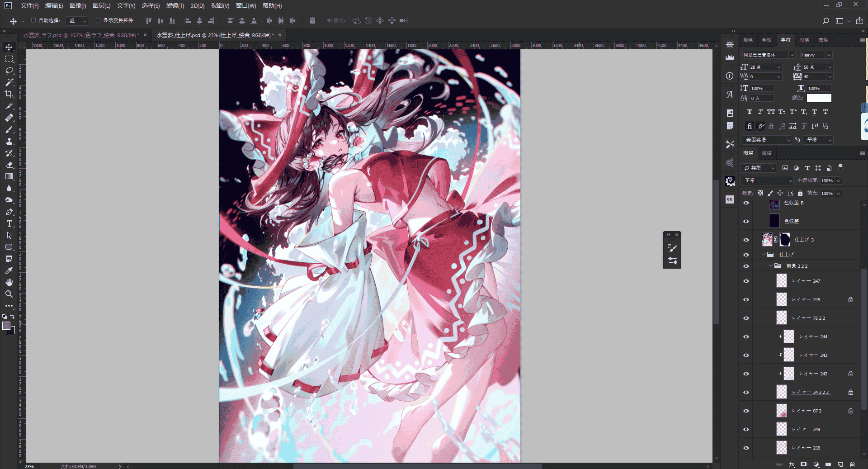This screenshot has width=868, height=469.
Task: Toggle visibility of 仕上げ 3 layer
Action: coord(746,240)
